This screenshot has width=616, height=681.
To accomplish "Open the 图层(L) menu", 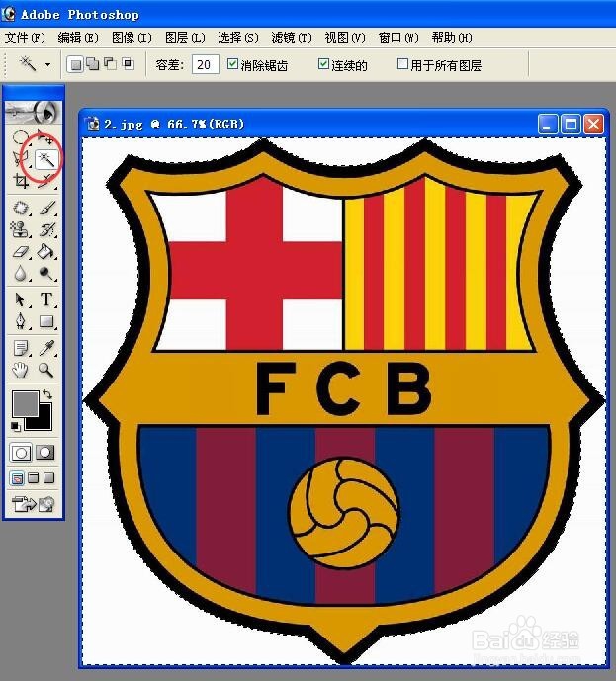I will (x=185, y=38).
